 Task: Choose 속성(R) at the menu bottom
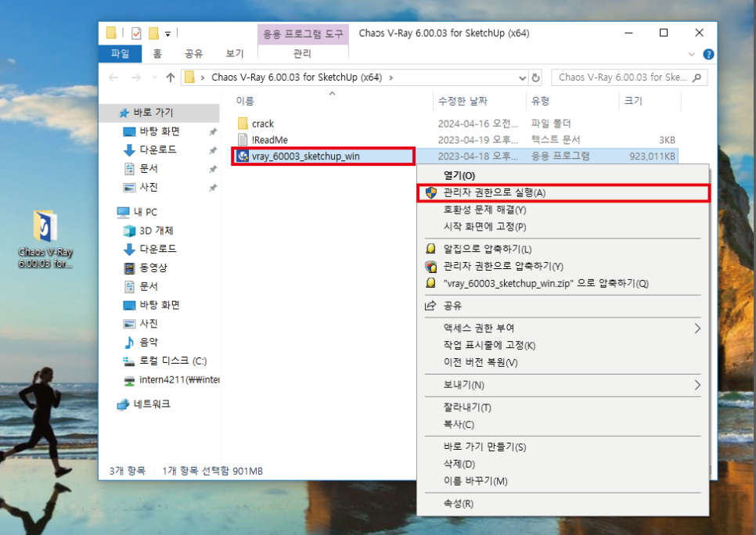563,504
